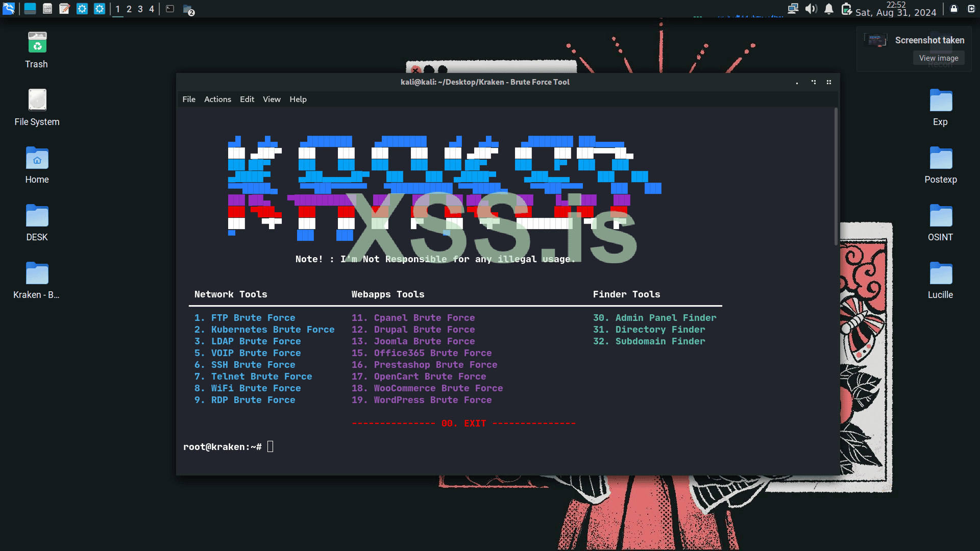Image resolution: width=980 pixels, height=551 pixels.
Task: Click the Show Desktop panel icon
Action: coord(30,9)
